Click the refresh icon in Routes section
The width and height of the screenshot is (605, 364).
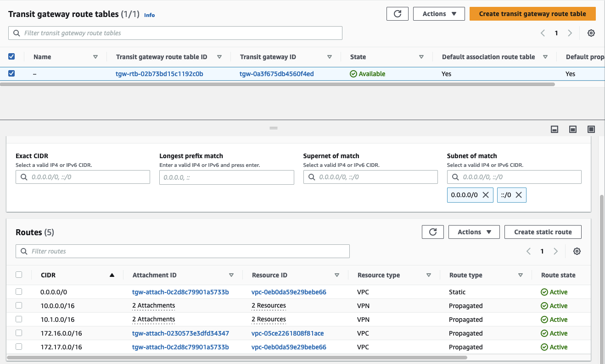coord(432,232)
